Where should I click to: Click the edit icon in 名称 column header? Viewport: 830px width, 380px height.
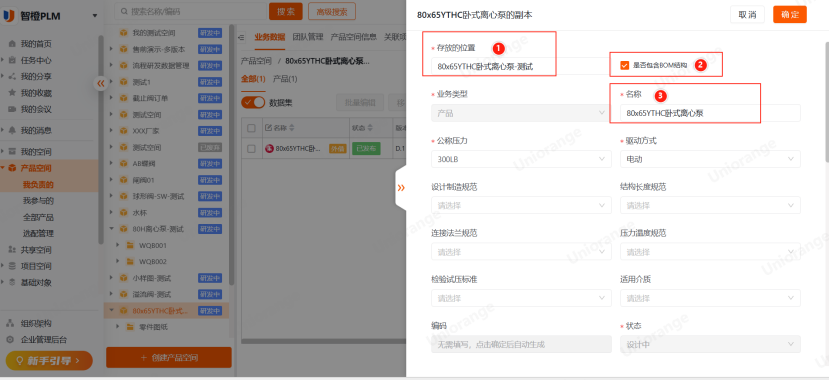point(268,128)
